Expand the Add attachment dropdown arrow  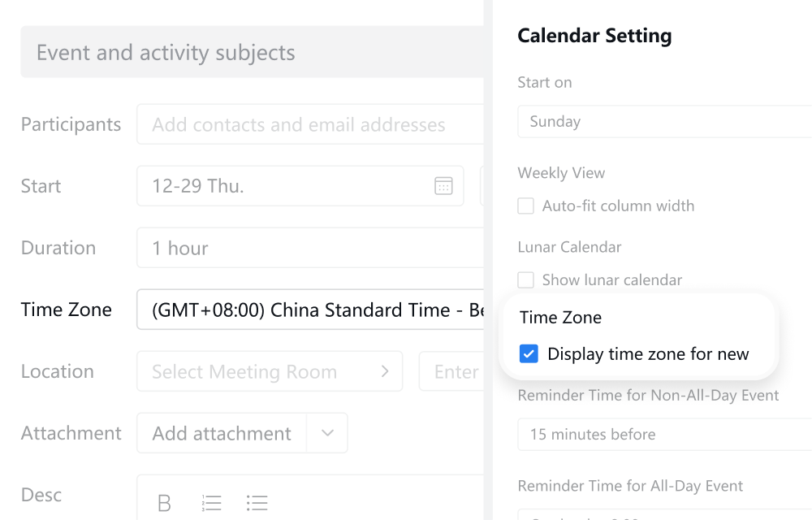pos(327,433)
